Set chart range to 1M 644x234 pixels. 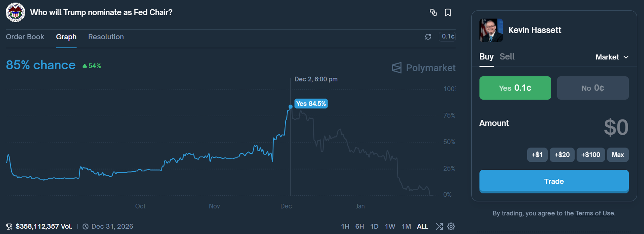pyautogui.click(x=406, y=227)
